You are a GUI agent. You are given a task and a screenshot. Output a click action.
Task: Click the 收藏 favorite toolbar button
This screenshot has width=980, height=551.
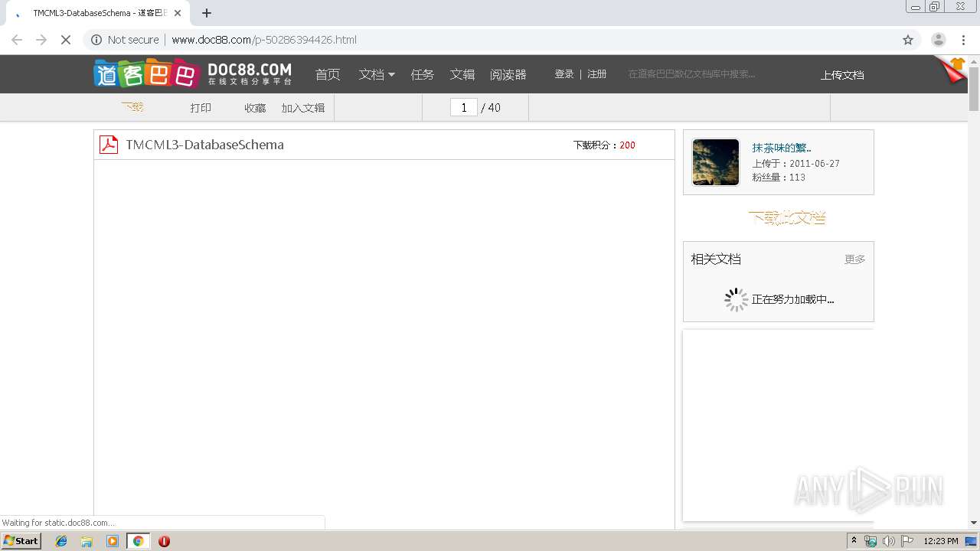click(x=255, y=108)
